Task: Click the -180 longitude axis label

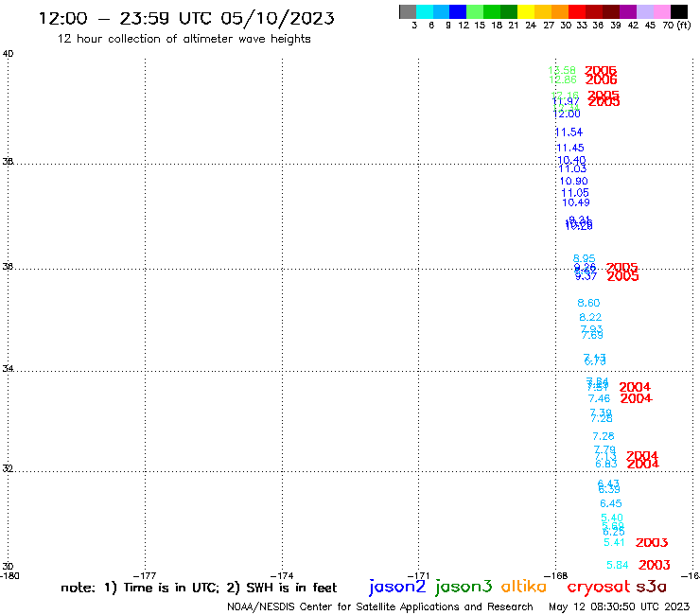Action: pyautogui.click(x=9, y=576)
